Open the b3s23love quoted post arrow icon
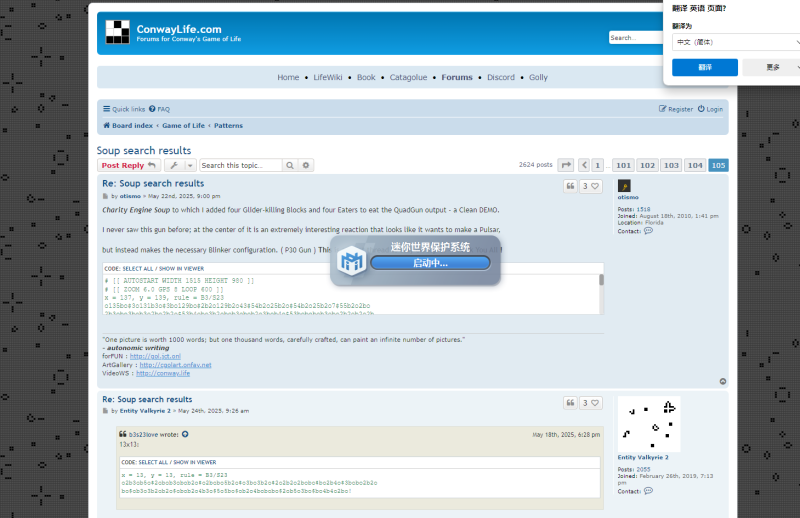The height and width of the screenshot is (518, 800). click(185, 434)
